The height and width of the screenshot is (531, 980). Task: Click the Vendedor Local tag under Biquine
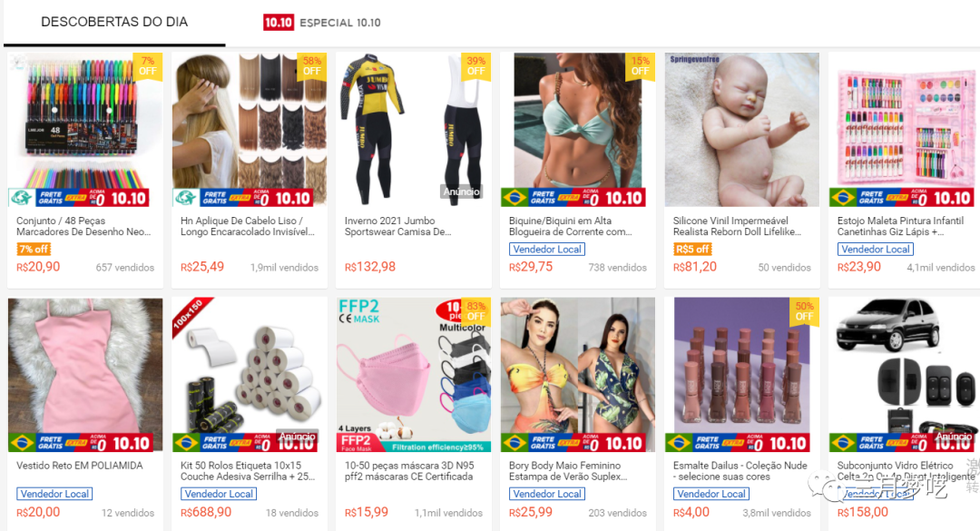[547, 249]
